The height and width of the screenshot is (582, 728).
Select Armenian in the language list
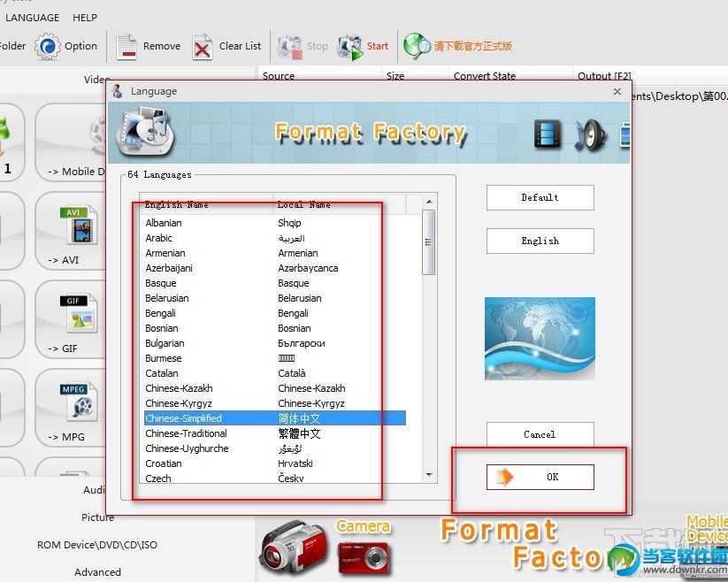click(275, 253)
